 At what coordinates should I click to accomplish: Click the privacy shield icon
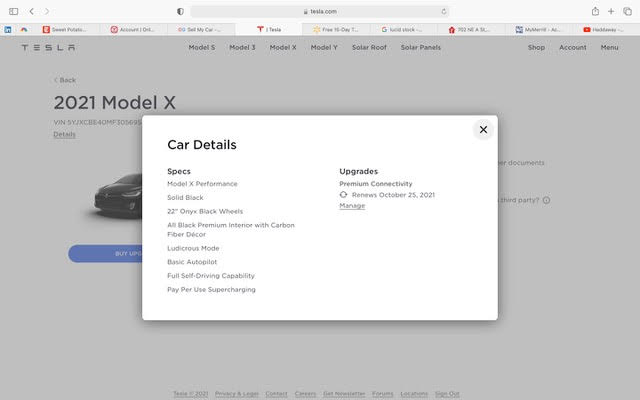click(180, 11)
